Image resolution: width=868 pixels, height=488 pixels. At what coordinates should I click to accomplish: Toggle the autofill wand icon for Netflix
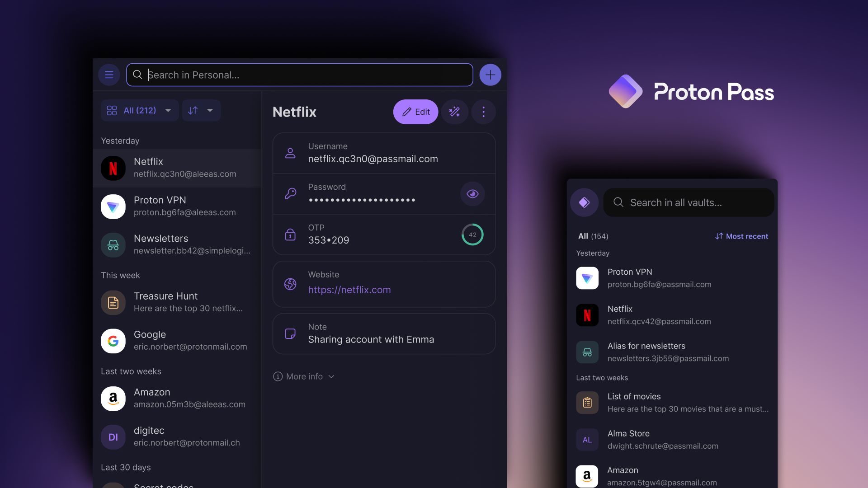pyautogui.click(x=455, y=112)
